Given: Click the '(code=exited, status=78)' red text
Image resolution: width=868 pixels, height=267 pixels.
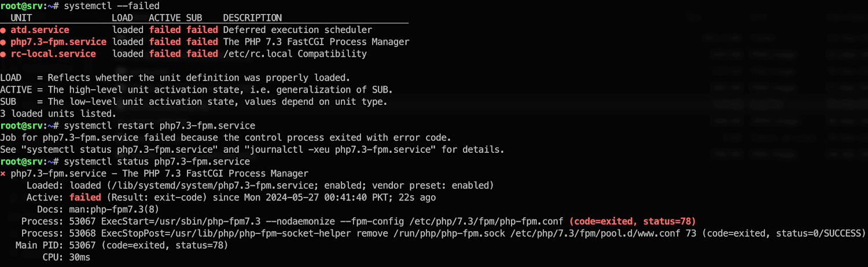Looking at the screenshot, I should tap(632, 222).
